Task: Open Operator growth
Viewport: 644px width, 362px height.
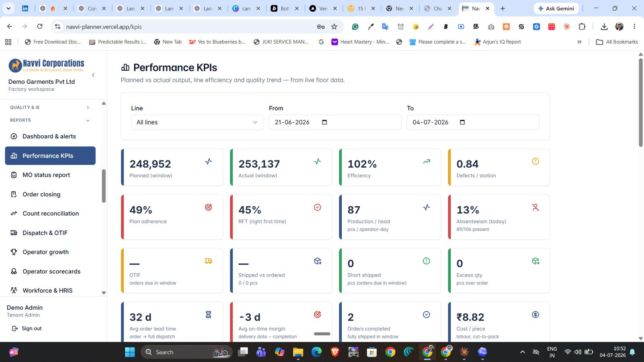Action: 50,252
